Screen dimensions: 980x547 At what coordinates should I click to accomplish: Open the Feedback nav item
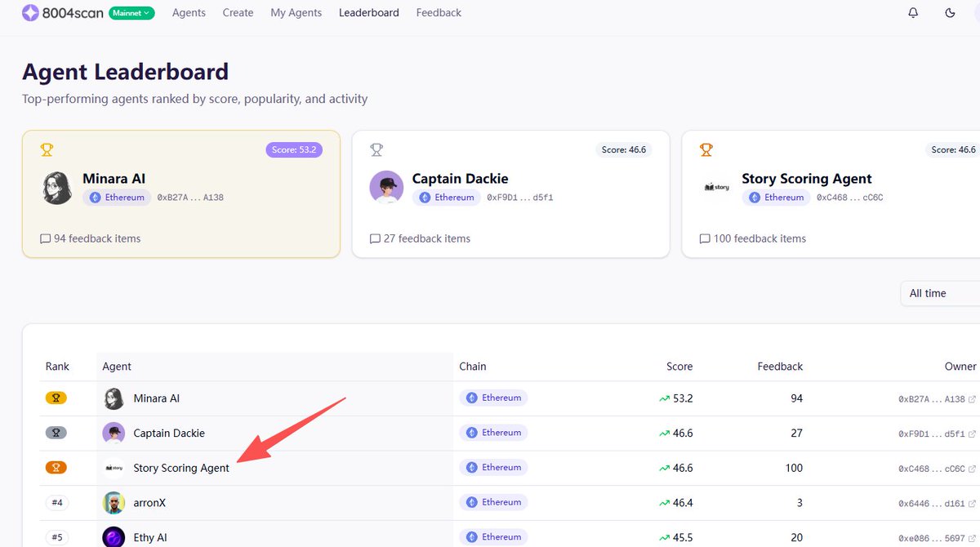(439, 13)
